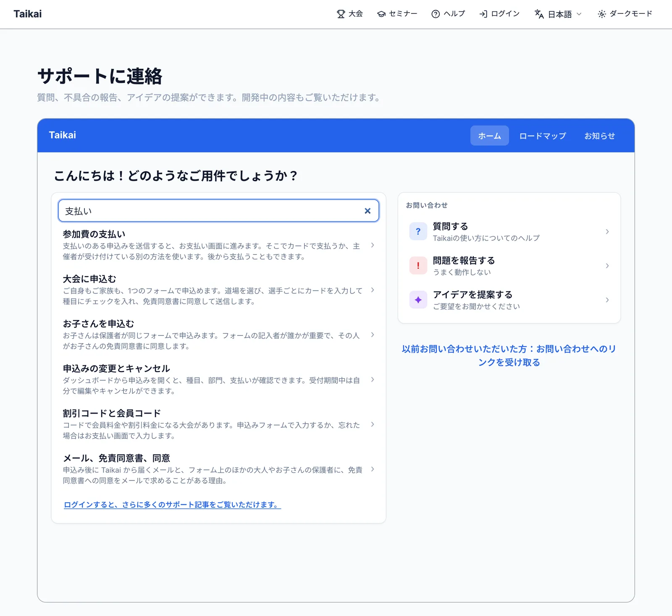Screen dimensions: 672x616
Task: Click the question circle icon beside ヘルプ
Action: click(x=436, y=14)
